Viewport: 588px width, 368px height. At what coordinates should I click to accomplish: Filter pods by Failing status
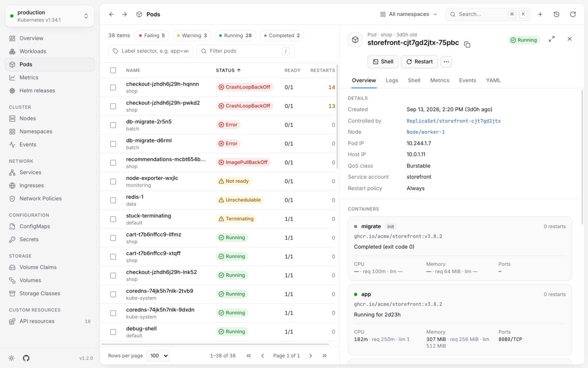click(x=152, y=36)
